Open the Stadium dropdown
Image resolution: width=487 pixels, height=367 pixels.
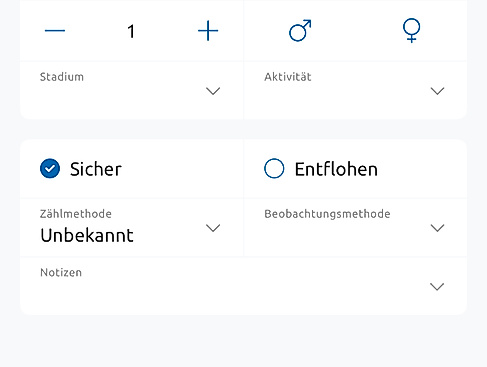(132, 90)
